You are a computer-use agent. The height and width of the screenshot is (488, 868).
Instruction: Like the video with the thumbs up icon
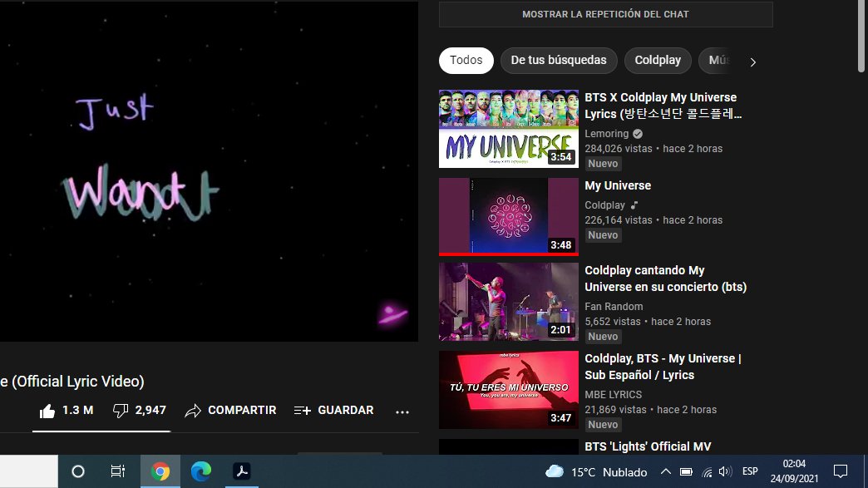tap(47, 411)
